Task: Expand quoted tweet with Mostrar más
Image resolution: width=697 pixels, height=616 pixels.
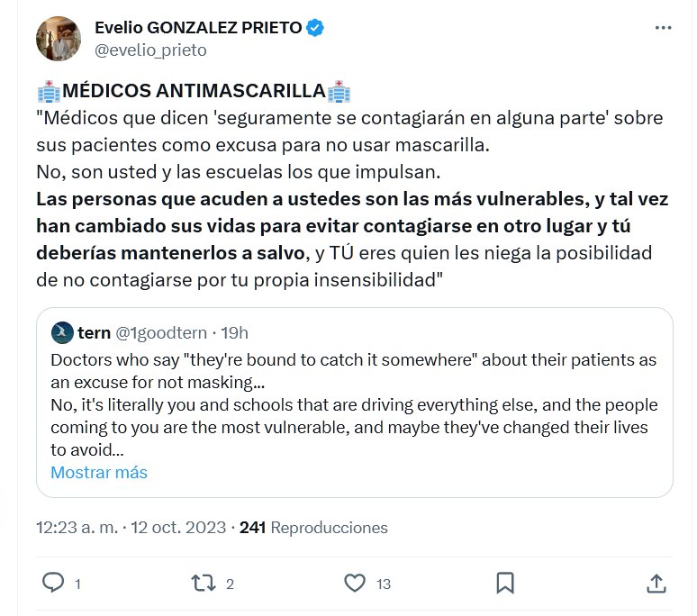Action: 98,472
